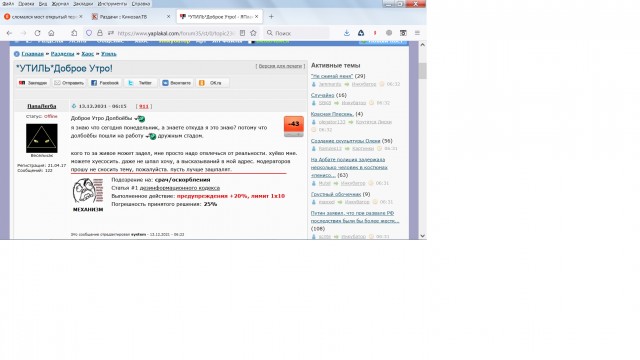Follow the Главная breadcrumb link
Image resolution: width=640 pixels, height=360 pixels.
point(32,54)
